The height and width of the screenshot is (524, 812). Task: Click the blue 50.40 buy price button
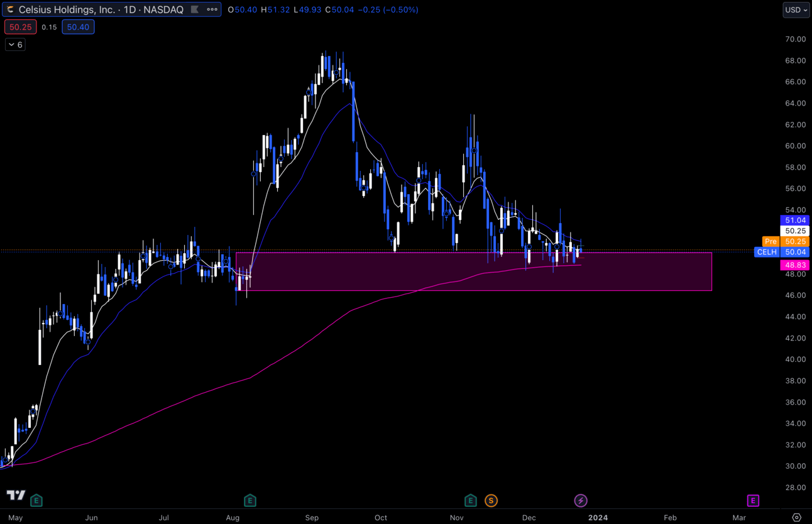(78, 27)
